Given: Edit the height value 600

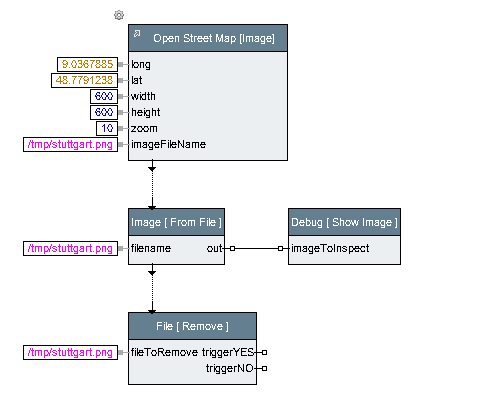Looking at the screenshot, I should pyautogui.click(x=104, y=112).
